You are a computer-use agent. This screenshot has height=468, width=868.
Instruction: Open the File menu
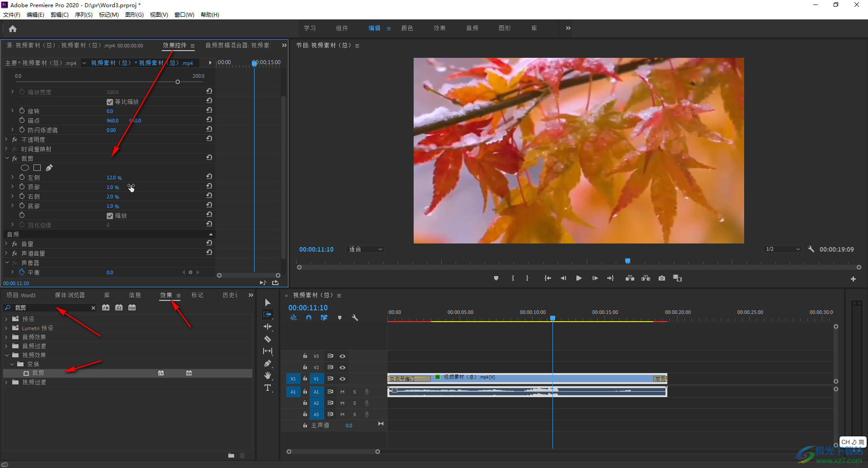tap(12, 15)
